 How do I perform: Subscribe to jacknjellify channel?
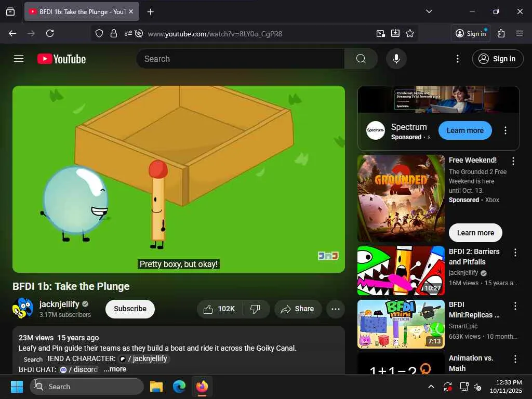(130, 309)
